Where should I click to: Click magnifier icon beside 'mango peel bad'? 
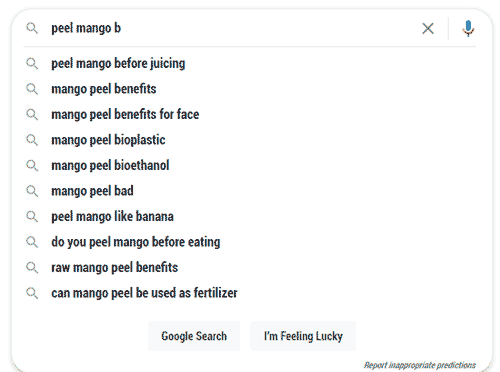tap(32, 191)
